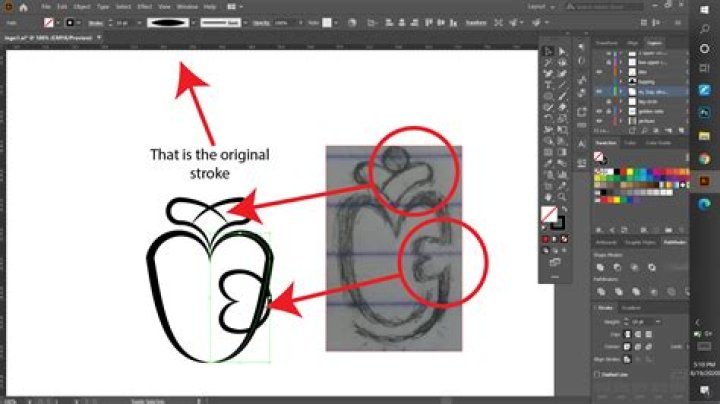Viewport: 720px width, 404px height.
Task: Select the Hand tool
Action: 548,197
